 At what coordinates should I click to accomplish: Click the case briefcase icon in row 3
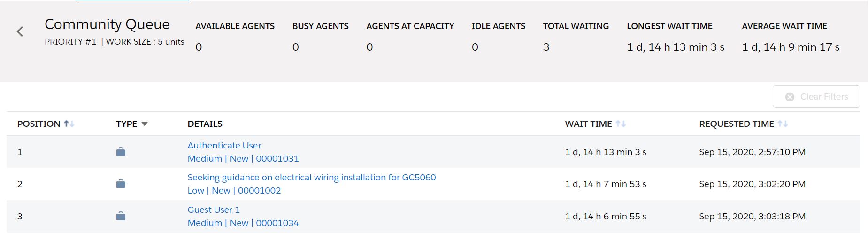tap(121, 216)
